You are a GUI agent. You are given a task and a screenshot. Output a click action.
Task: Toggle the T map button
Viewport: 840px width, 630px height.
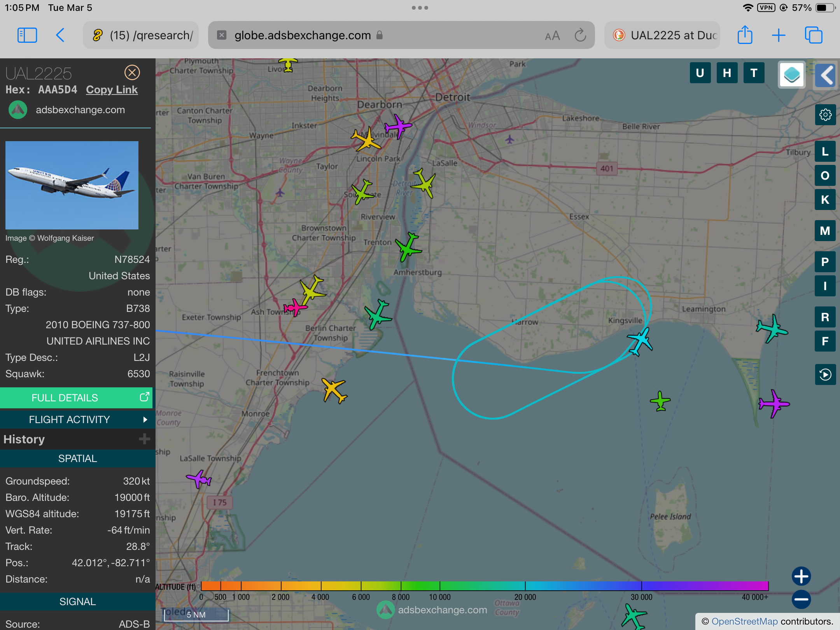754,73
